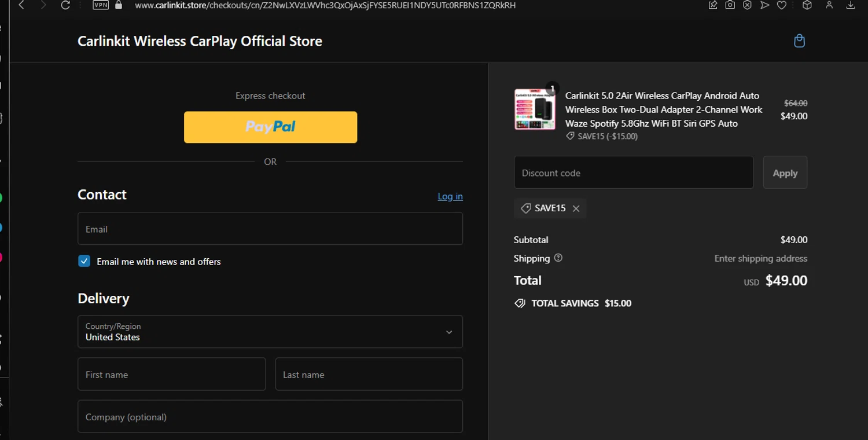
Task: Click the SAVE15 (-$15.00) line under product
Action: tap(602, 137)
